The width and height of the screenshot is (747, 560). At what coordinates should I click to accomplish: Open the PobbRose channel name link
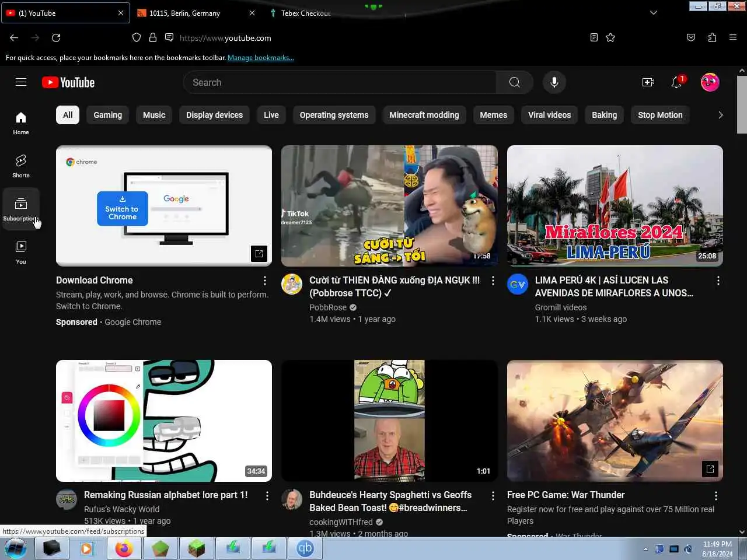click(x=328, y=307)
